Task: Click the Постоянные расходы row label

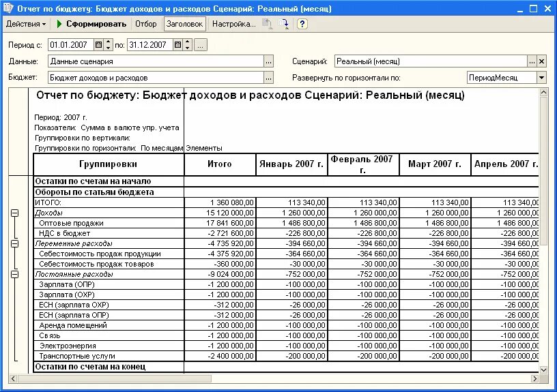Action: pyautogui.click(x=74, y=274)
